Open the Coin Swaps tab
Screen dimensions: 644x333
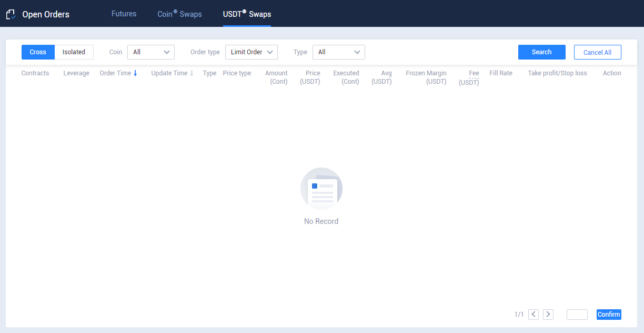point(179,14)
